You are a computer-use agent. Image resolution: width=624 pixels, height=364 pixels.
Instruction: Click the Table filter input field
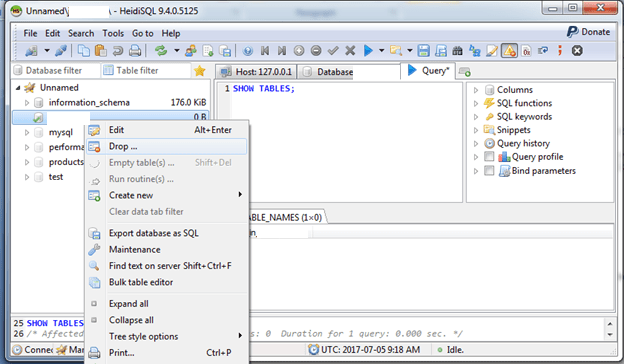146,70
